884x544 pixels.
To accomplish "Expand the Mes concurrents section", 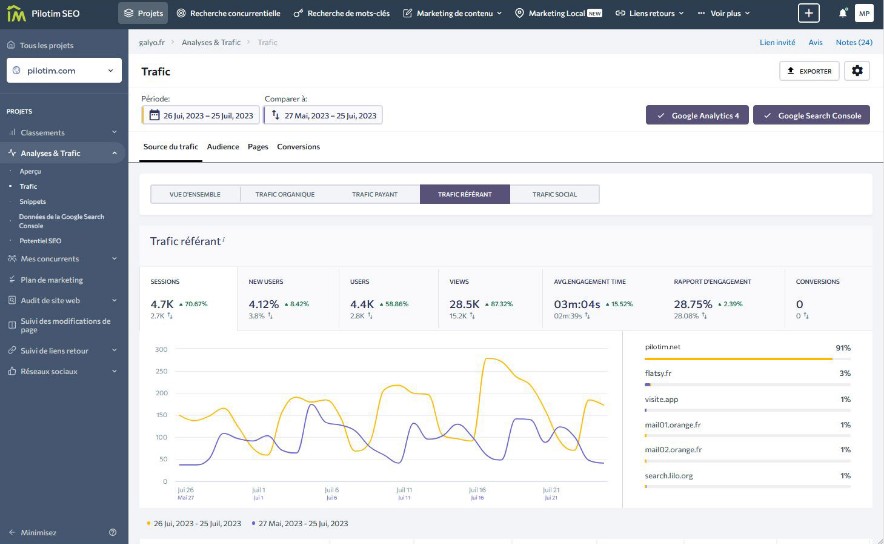I will [114, 259].
